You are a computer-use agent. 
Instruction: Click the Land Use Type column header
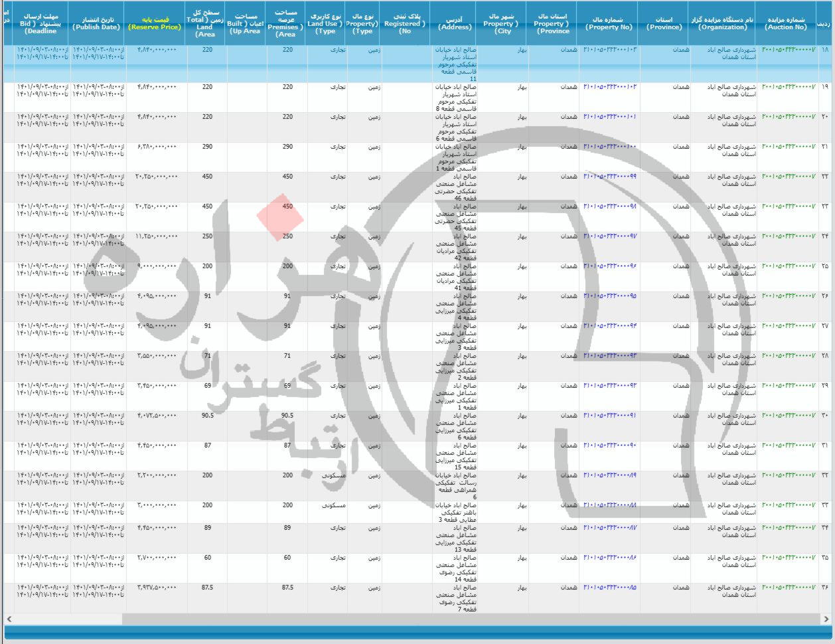point(325,24)
